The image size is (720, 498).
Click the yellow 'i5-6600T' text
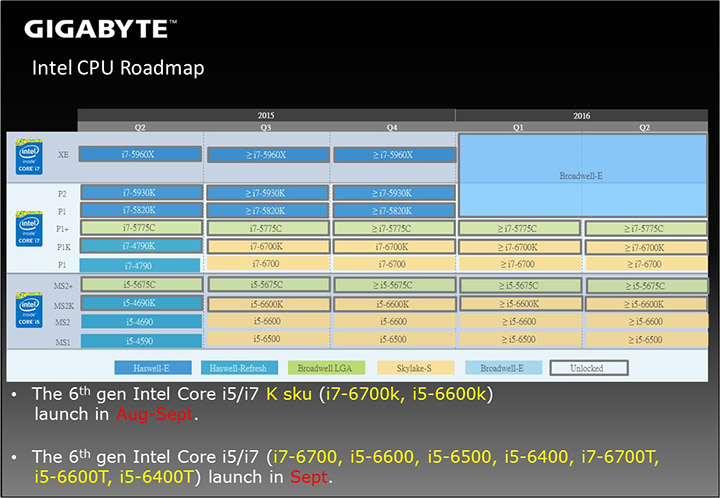click(x=73, y=477)
